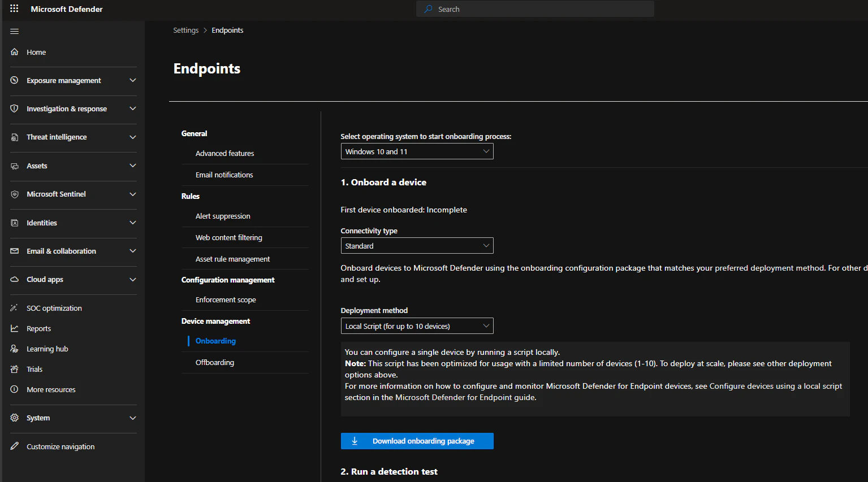Open Asset rule management

point(232,259)
